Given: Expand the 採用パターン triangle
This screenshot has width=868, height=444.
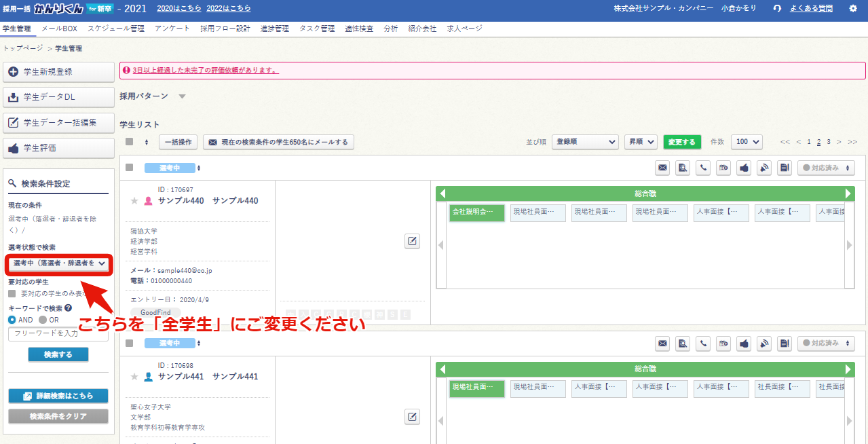Looking at the screenshot, I should click(x=181, y=96).
